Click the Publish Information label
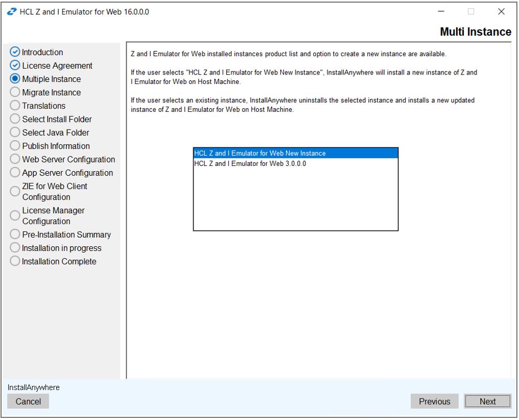The height and width of the screenshot is (420, 519). (x=56, y=146)
